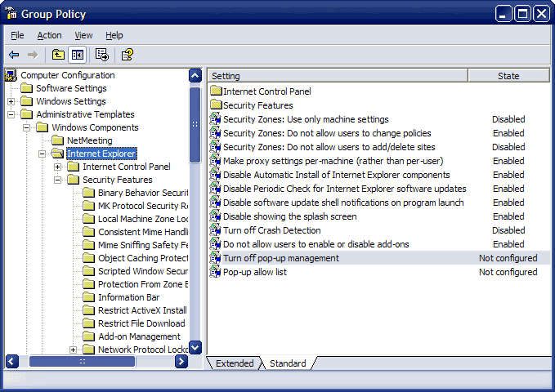Click the Information Bar folder icon in tree

coord(88,297)
